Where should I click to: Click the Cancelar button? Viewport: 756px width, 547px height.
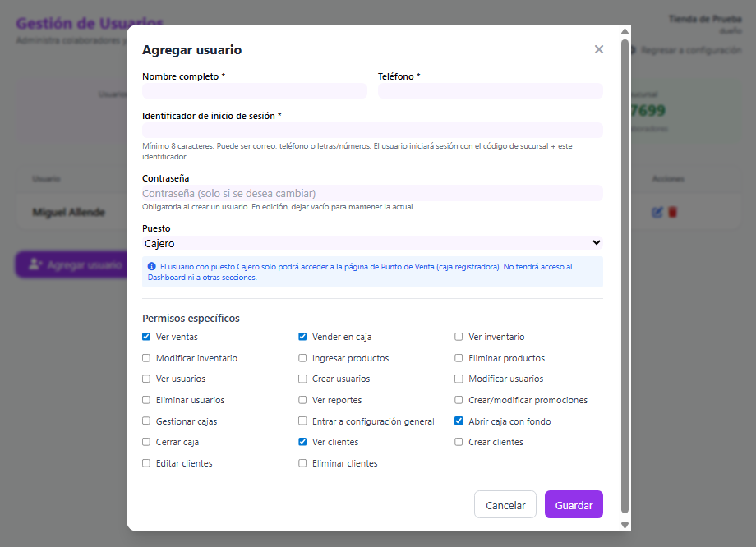point(505,504)
